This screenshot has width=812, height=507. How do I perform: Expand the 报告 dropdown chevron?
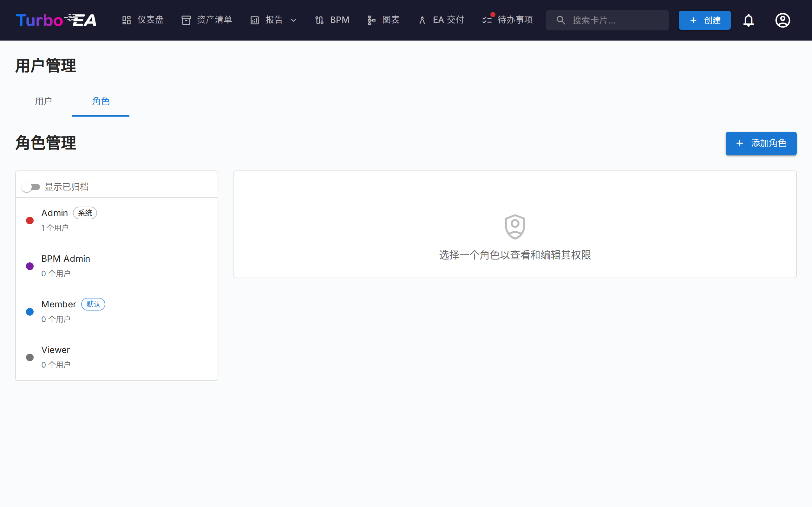pyautogui.click(x=294, y=21)
